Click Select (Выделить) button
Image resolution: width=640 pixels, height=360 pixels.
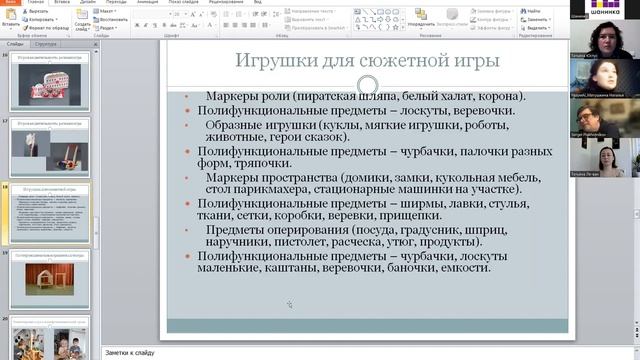coord(536,28)
